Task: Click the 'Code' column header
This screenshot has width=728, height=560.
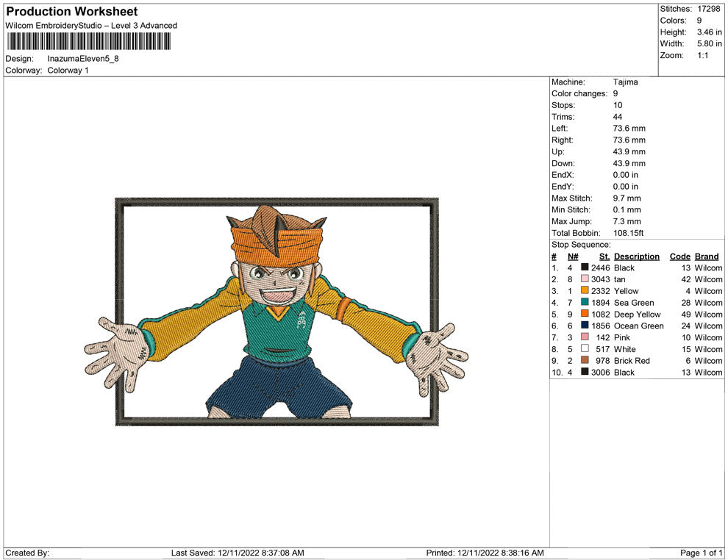Action: (x=679, y=256)
